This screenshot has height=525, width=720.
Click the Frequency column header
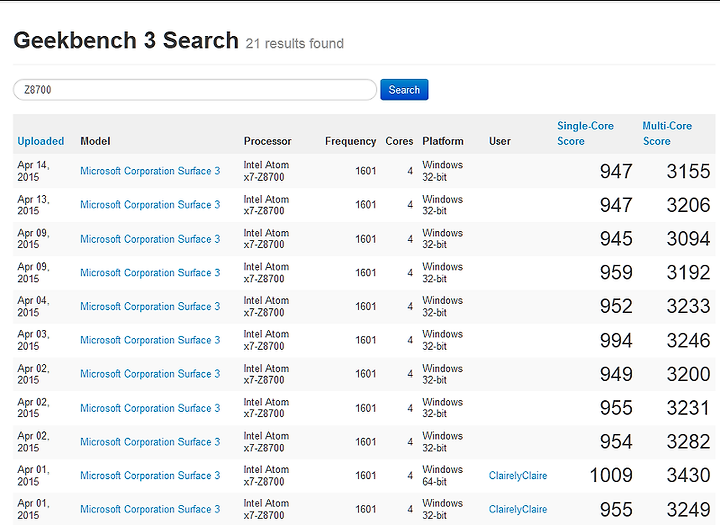pyautogui.click(x=350, y=141)
